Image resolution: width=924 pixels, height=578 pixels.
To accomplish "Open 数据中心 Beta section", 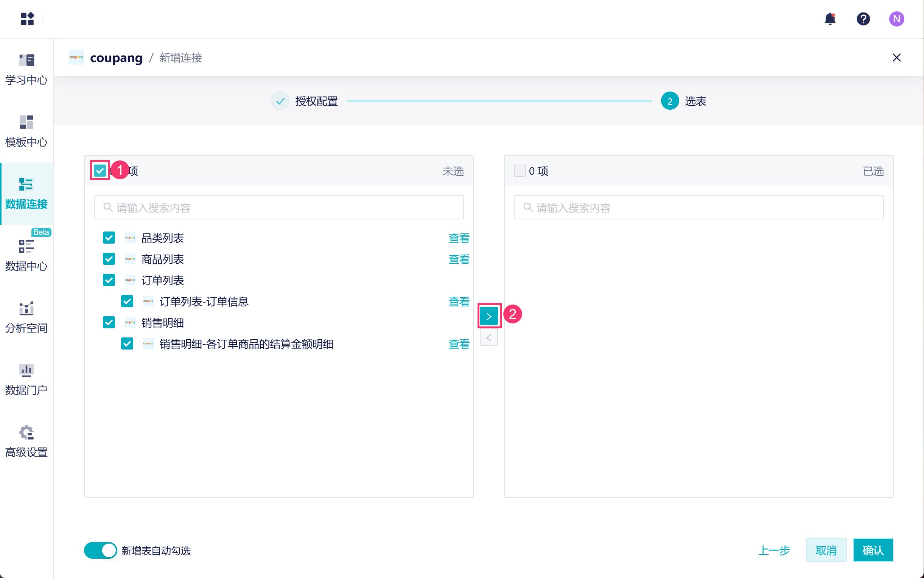I will pos(26,255).
